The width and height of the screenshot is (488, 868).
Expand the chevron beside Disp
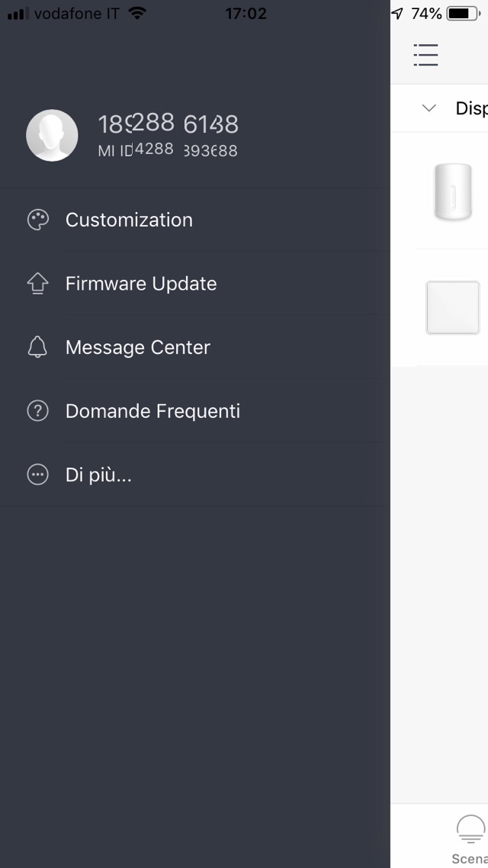point(429,108)
